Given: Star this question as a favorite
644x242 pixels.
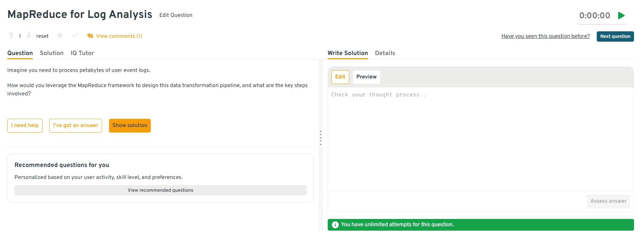Looking at the screenshot, I should 60,35.
